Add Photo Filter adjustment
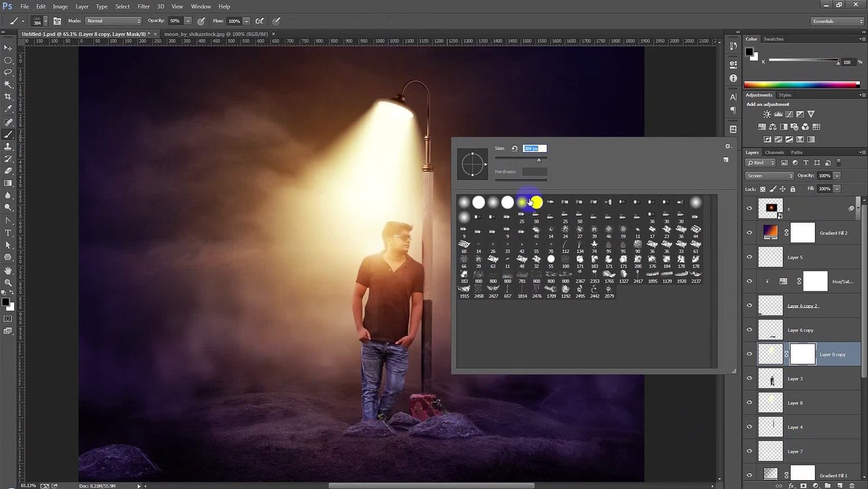Image resolution: width=868 pixels, height=489 pixels. tap(795, 126)
